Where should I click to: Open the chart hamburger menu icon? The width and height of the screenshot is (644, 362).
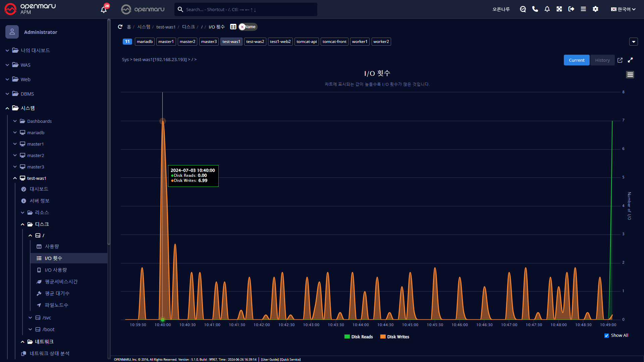point(630,75)
